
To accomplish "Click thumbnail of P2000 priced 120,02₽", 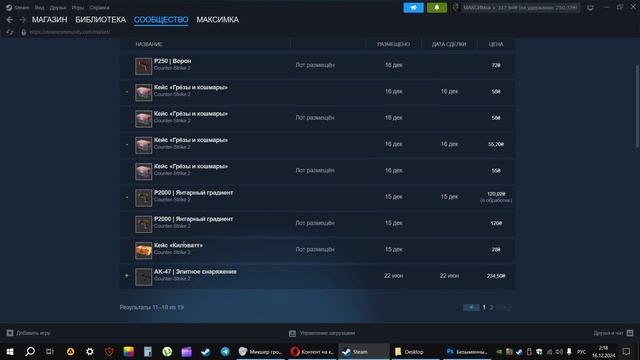I will [x=144, y=198].
